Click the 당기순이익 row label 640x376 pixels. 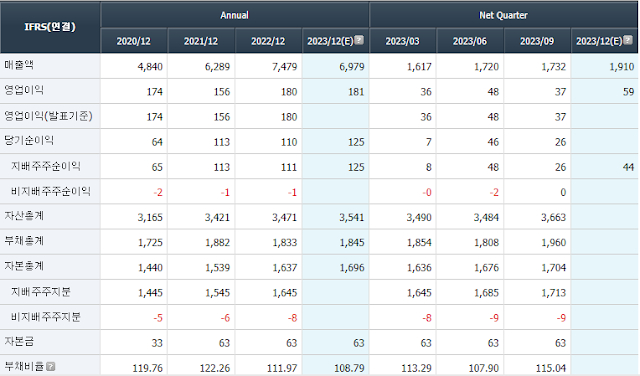(29, 140)
